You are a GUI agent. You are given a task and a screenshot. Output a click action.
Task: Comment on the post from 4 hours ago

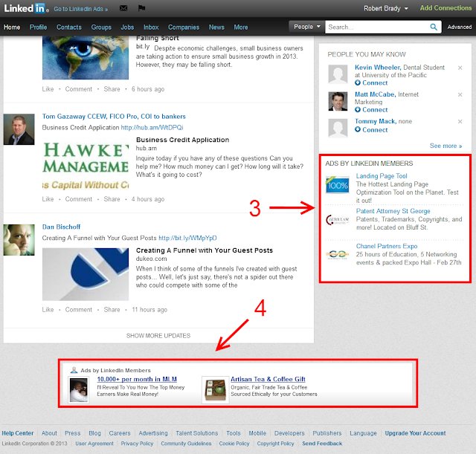click(79, 199)
